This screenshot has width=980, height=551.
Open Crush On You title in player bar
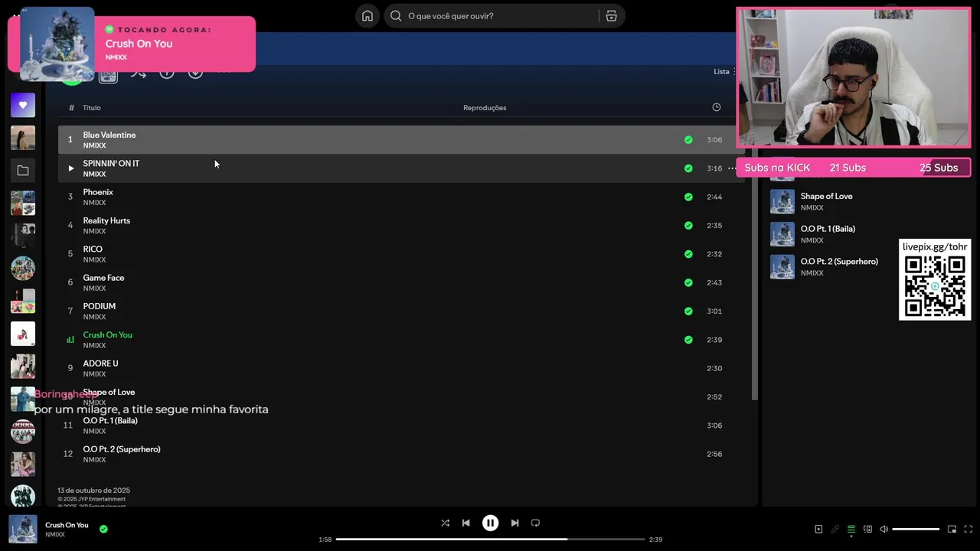67,525
